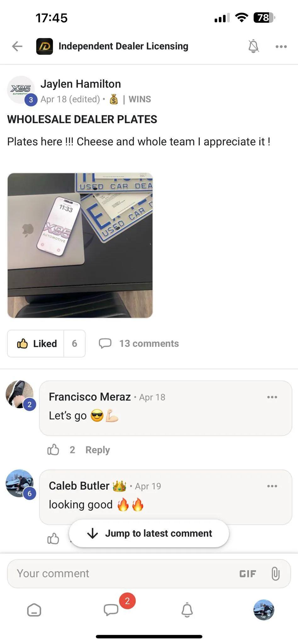Open the Chat tab with 2 badge
Viewport: 298px width, 644px height.
[x=111, y=609]
